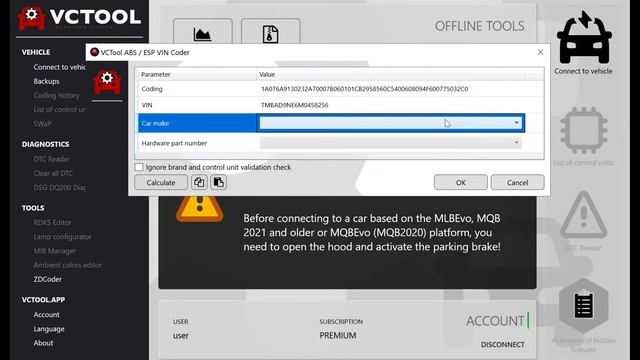Open the DTC Reader warning triangle icon
This screenshot has height=360, width=640.
[584, 215]
